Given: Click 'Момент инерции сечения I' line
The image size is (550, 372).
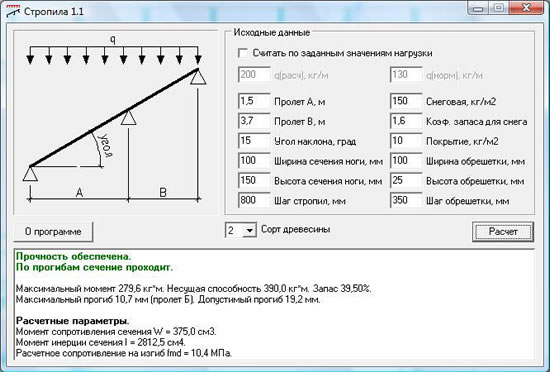Looking at the screenshot, I should click(101, 342).
